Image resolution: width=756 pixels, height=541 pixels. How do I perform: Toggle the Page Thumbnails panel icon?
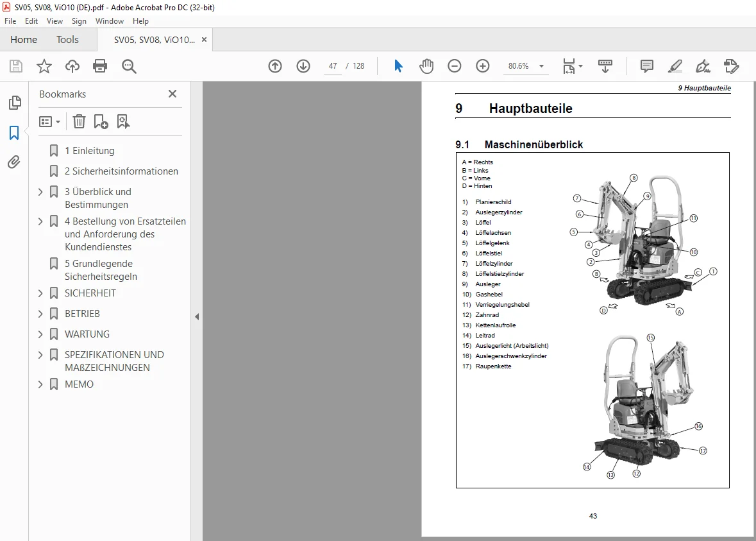click(15, 103)
